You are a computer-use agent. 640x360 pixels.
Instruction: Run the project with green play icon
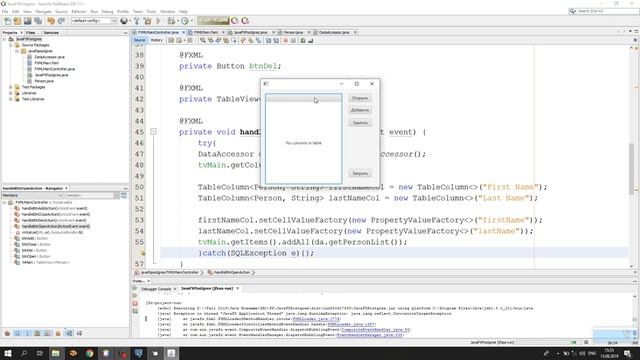coord(158,21)
